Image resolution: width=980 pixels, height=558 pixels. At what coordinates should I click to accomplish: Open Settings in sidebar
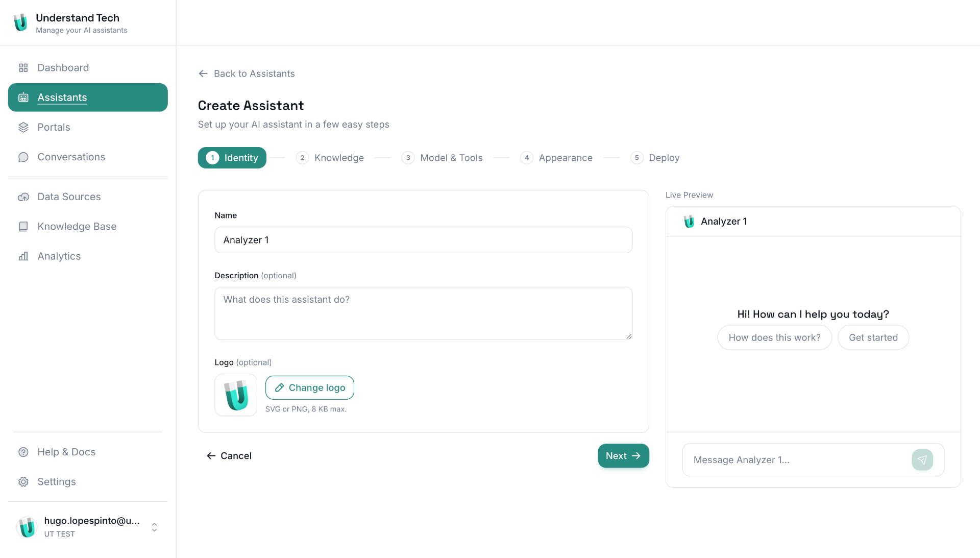(x=88, y=482)
